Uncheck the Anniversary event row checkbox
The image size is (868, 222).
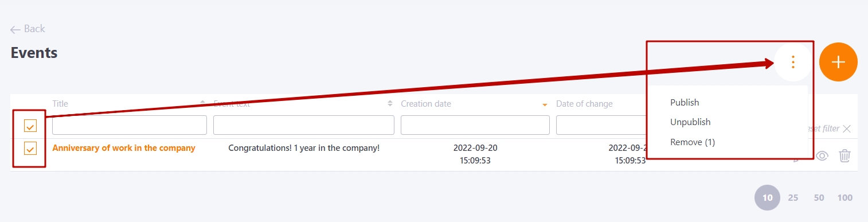pos(30,149)
